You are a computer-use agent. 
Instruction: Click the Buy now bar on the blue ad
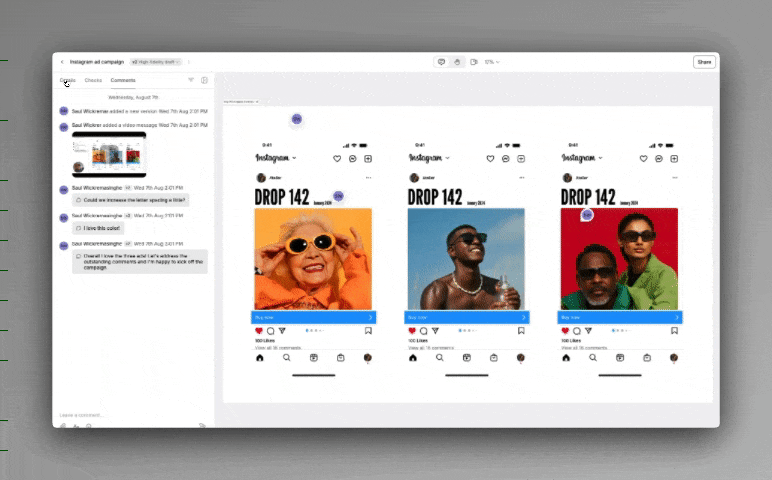pos(467,318)
